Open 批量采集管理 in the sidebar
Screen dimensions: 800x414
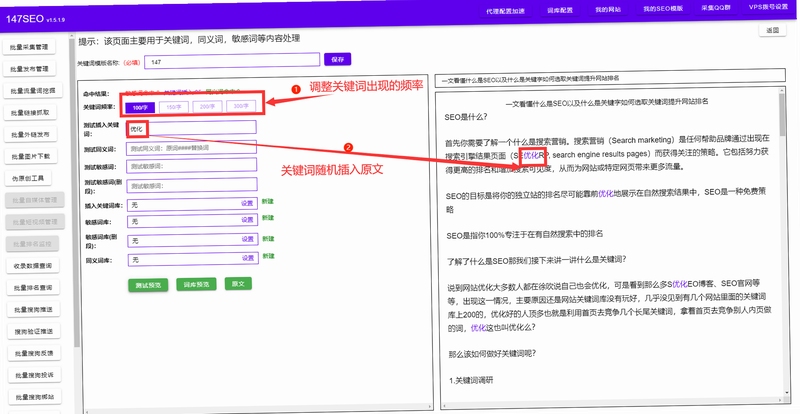tap(29, 47)
